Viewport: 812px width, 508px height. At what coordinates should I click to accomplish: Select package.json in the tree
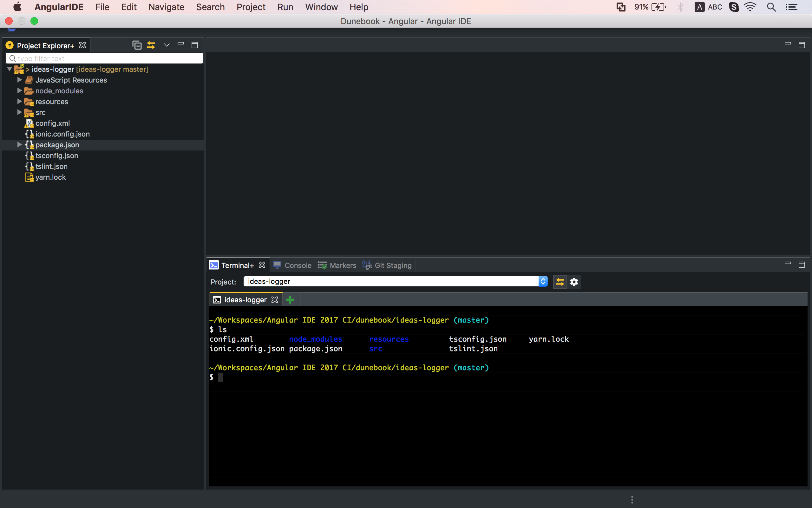(57, 145)
